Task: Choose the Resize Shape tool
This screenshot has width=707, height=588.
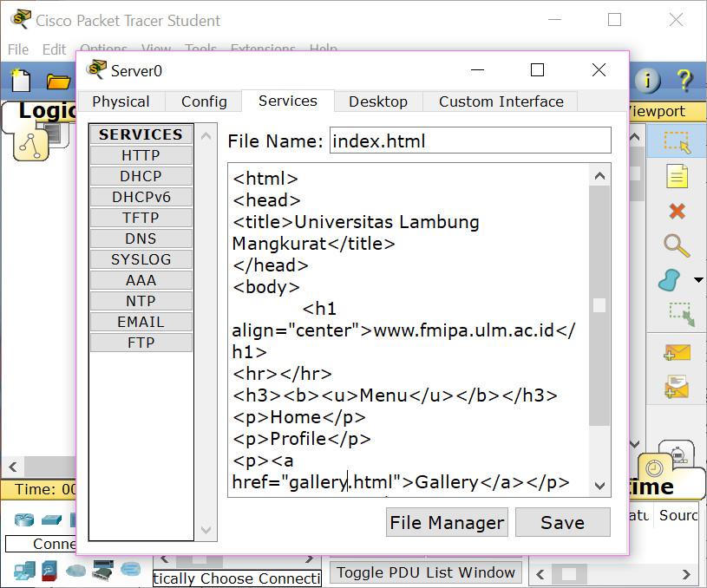Action: [x=681, y=314]
